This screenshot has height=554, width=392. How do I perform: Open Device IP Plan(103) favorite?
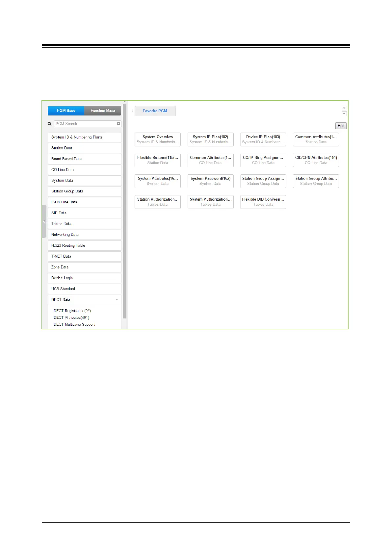pos(263,139)
